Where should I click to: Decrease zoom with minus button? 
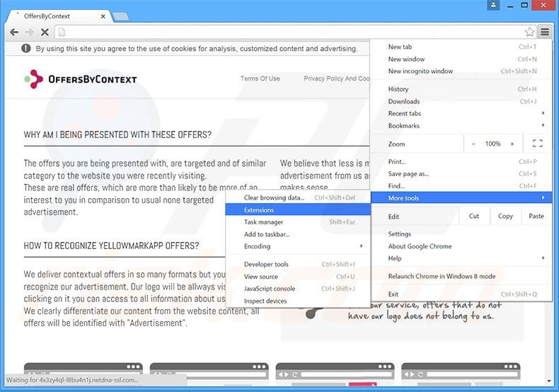(x=473, y=144)
